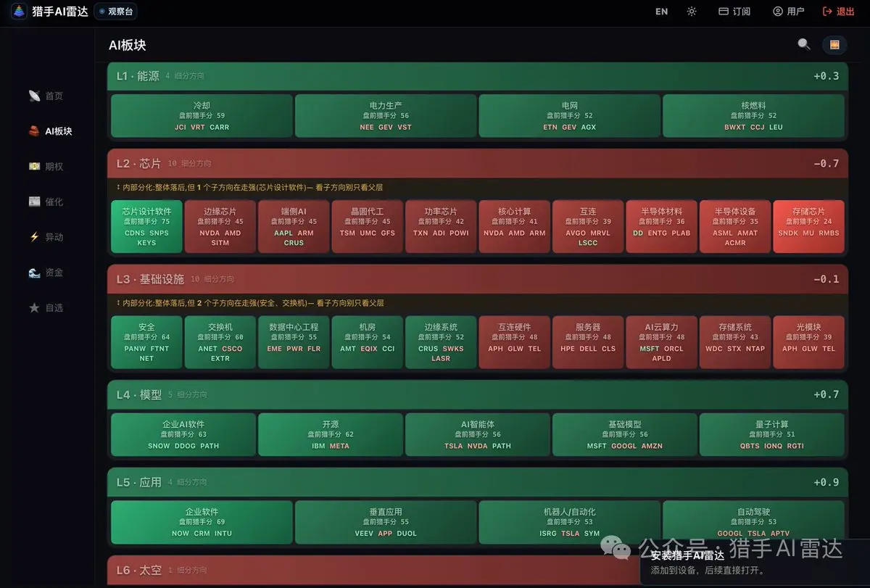
Task: Click the search magnifier icon
Action: click(x=803, y=44)
